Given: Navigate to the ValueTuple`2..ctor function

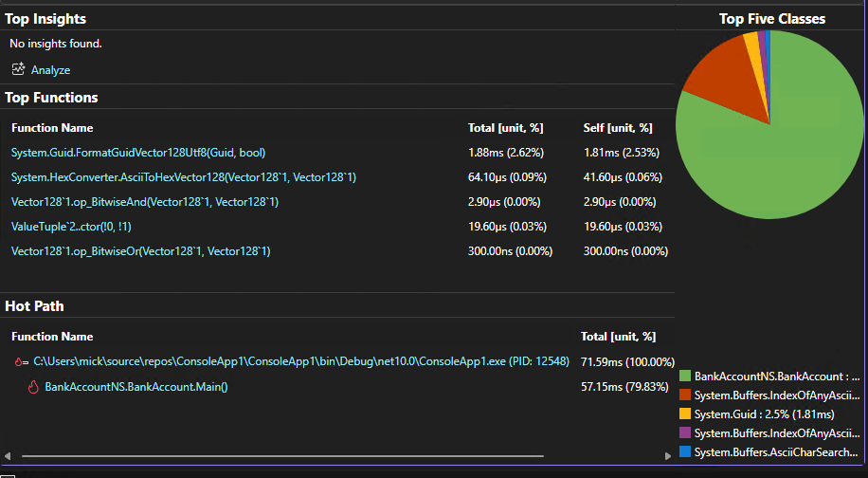Looking at the screenshot, I should tap(72, 227).
